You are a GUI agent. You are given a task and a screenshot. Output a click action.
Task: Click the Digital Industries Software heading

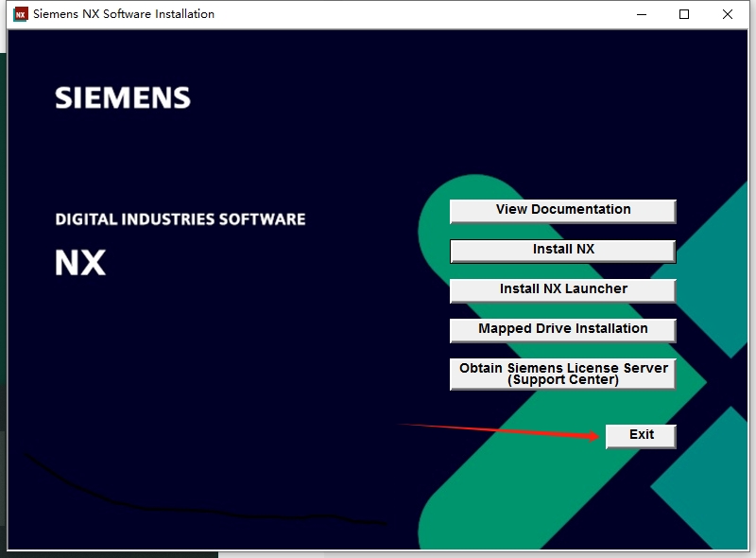click(x=180, y=219)
